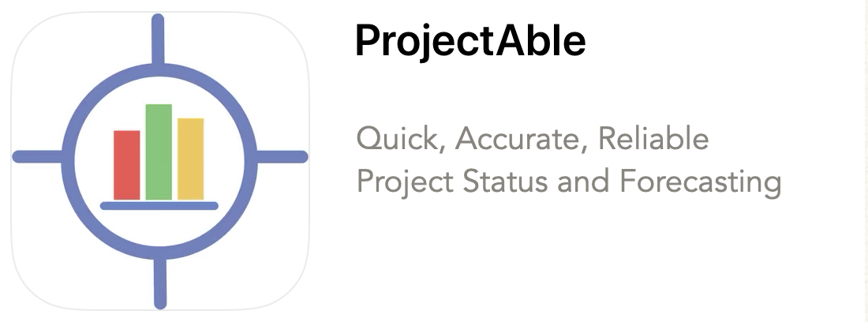868x322 pixels.
Task: Click the red bar in the icon chart
Action: 127,165
